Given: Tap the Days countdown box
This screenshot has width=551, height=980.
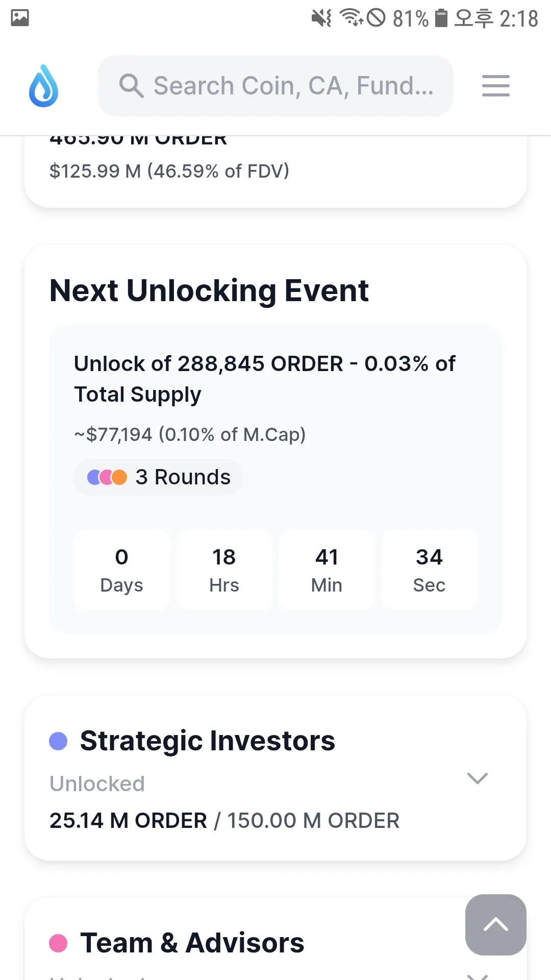Looking at the screenshot, I should pyautogui.click(x=121, y=570).
